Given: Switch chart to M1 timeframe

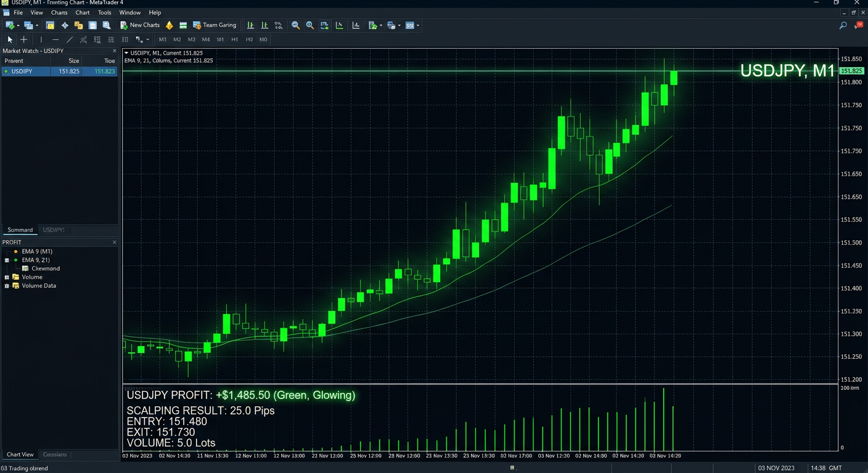Looking at the screenshot, I should pos(163,39).
